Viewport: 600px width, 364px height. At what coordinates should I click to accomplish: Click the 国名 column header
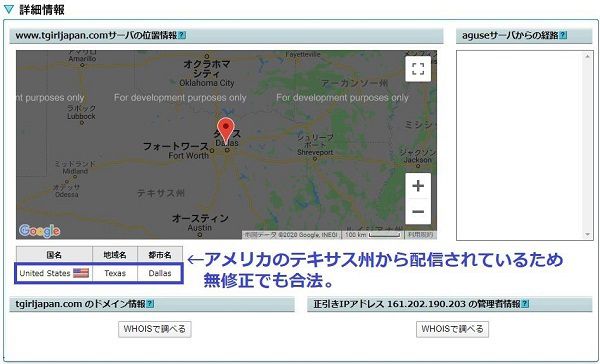54,255
